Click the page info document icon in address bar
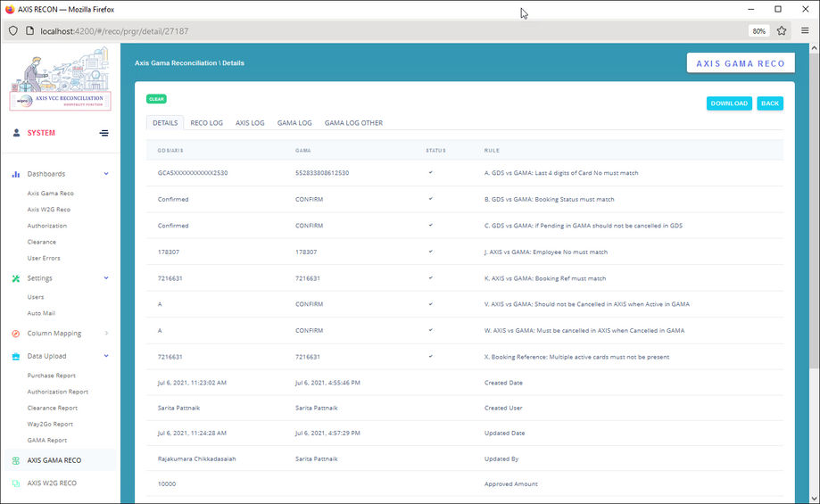 coord(29,31)
